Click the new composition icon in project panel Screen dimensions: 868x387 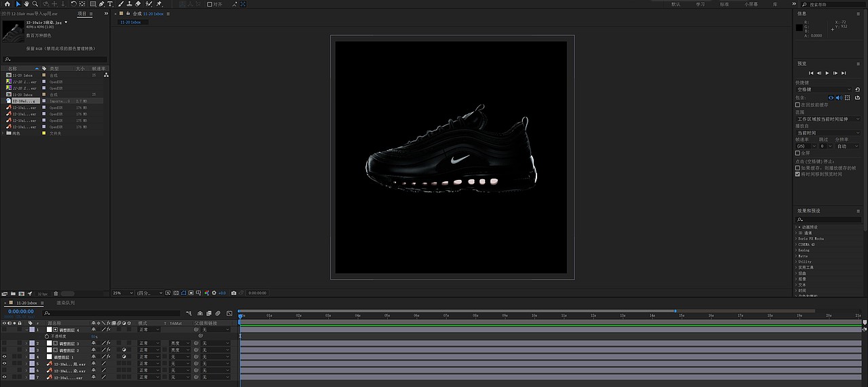pos(21,293)
